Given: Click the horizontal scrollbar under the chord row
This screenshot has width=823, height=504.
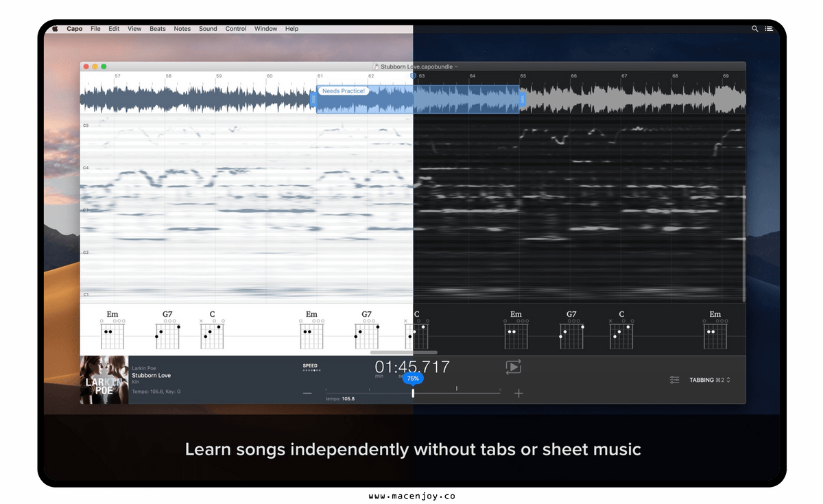Looking at the screenshot, I should pos(404,352).
